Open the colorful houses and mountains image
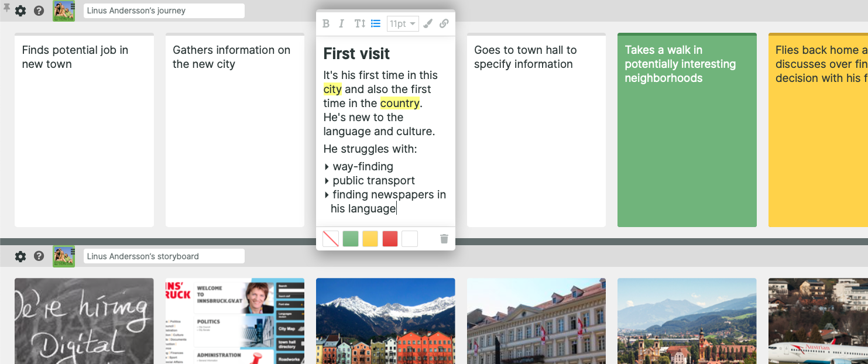 386,321
